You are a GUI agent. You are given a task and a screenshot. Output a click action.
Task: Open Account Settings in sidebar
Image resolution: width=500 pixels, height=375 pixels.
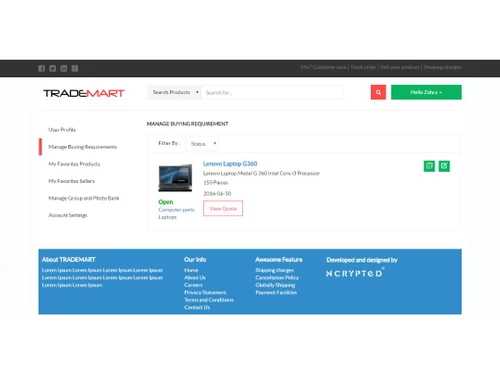click(68, 215)
